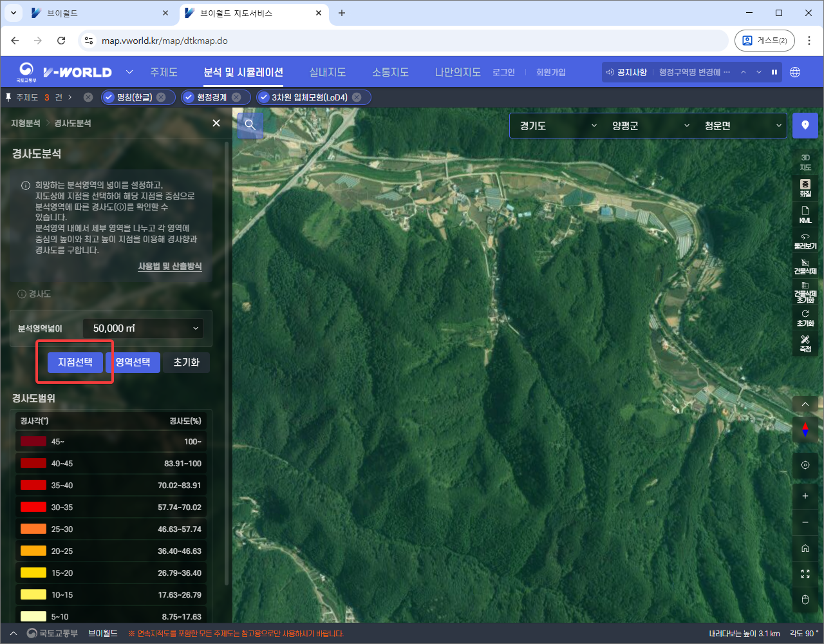Click the map search magnifier icon
824x644 pixels.
[x=250, y=125]
